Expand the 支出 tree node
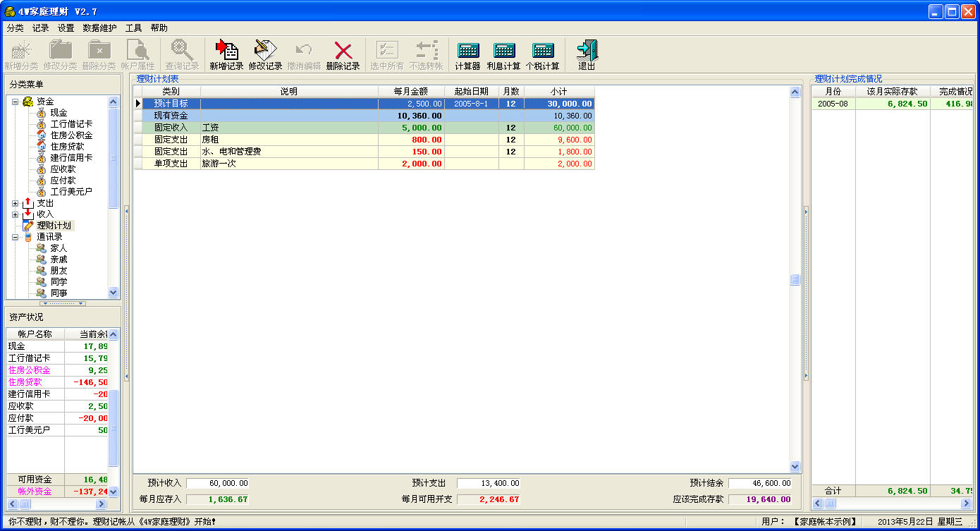The height and width of the screenshot is (531, 980). 15,203
